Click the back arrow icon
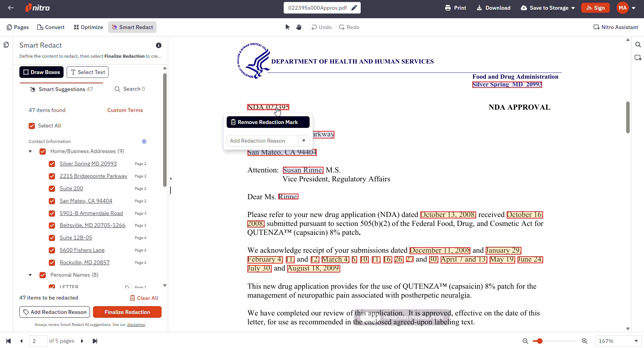Screen dimensions: 644x348 (11, 8)
